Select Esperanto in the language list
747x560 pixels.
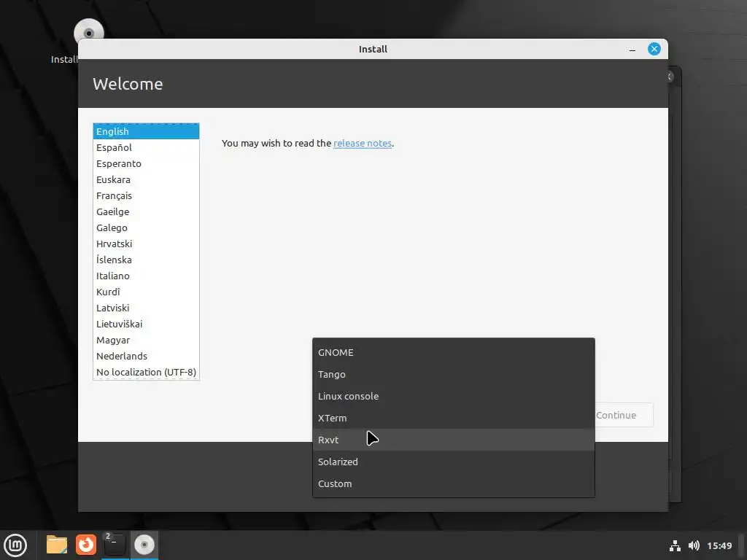[x=146, y=164]
